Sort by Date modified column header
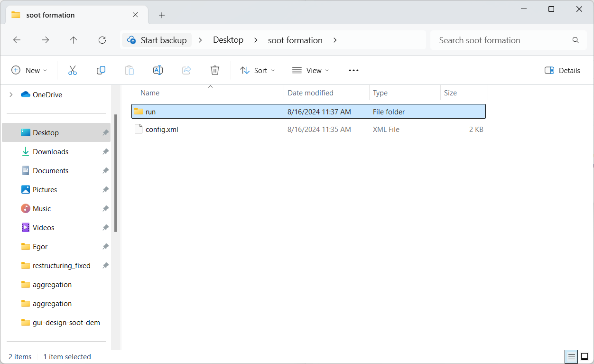This screenshot has width=594, height=364. point(310,93)
